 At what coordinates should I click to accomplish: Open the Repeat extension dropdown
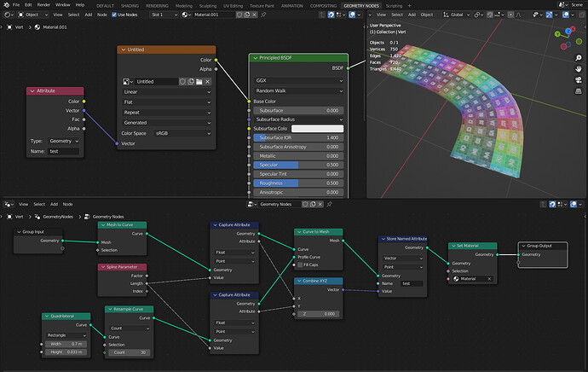[166, 113]
